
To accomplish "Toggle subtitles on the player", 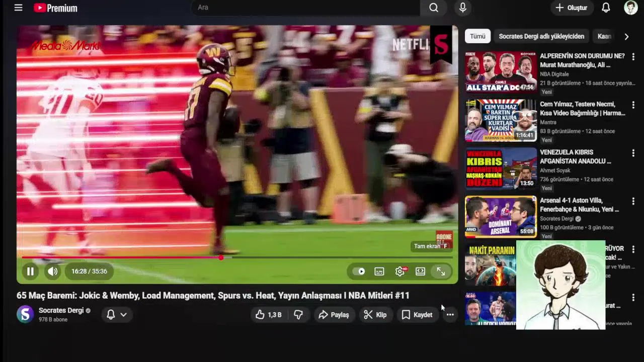I will click(379, 271).
